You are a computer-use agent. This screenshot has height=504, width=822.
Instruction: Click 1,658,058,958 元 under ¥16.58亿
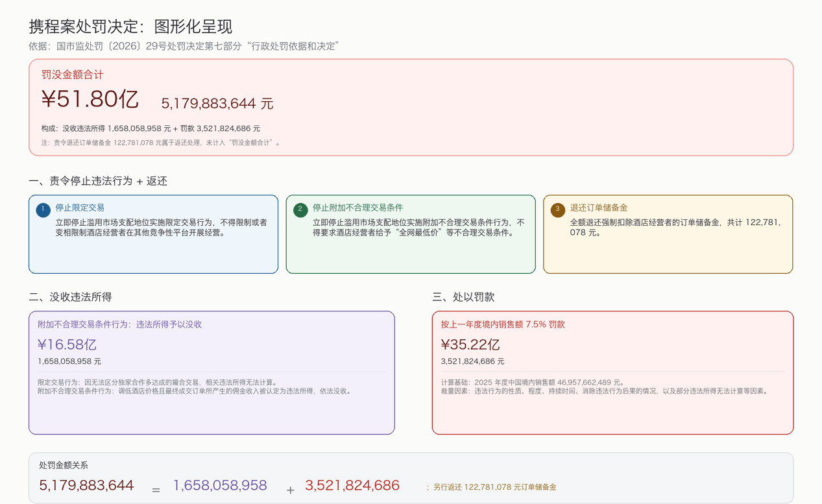(69, 361)
